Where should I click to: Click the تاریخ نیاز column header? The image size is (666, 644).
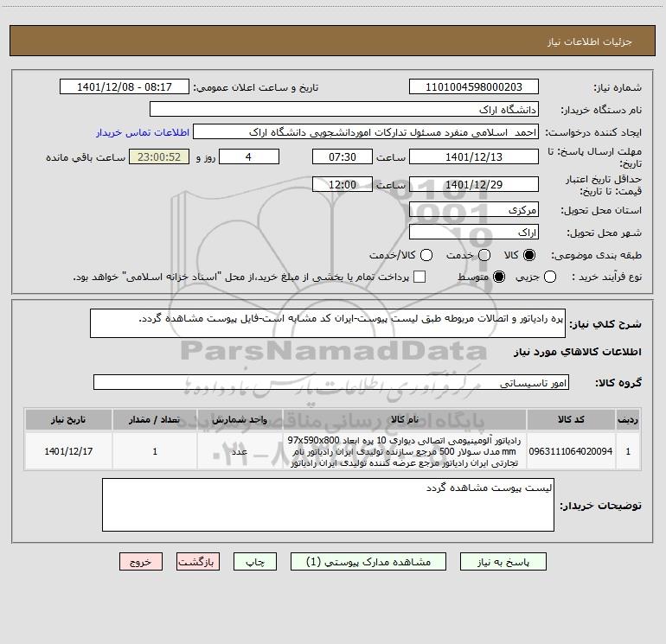pyautogui.click(x=68, y=419)
